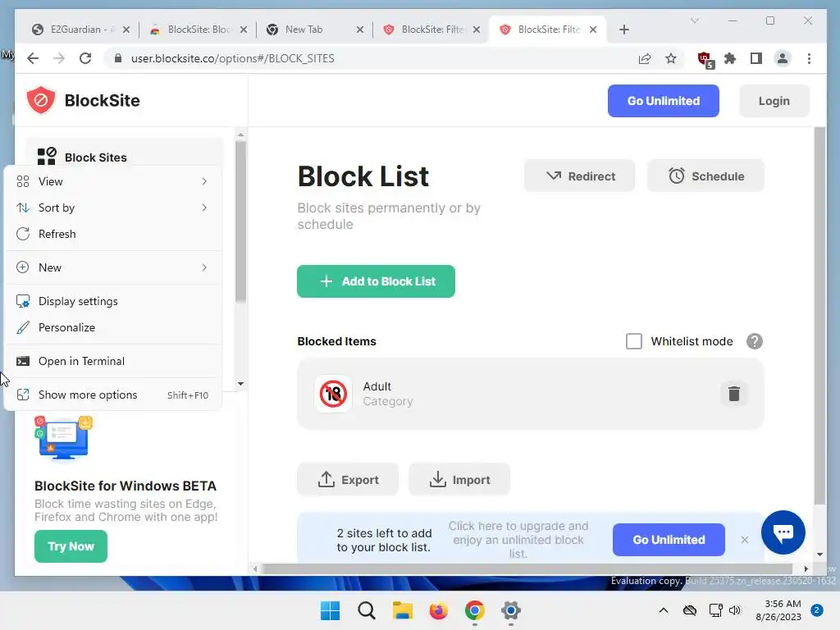Open the Chrome profile avatar icon
The height and width of the screenshot is (630, 840).
[x=782, y=58]
